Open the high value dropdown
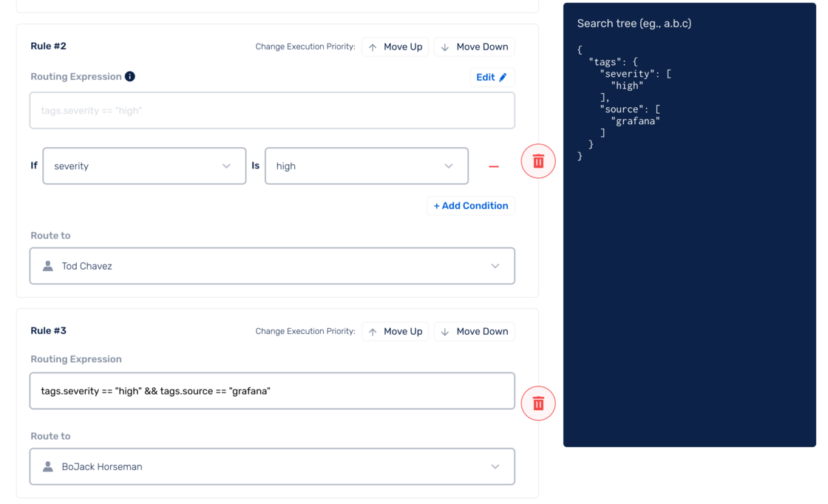This screenshot has width=828, height=504. (367, 166)
